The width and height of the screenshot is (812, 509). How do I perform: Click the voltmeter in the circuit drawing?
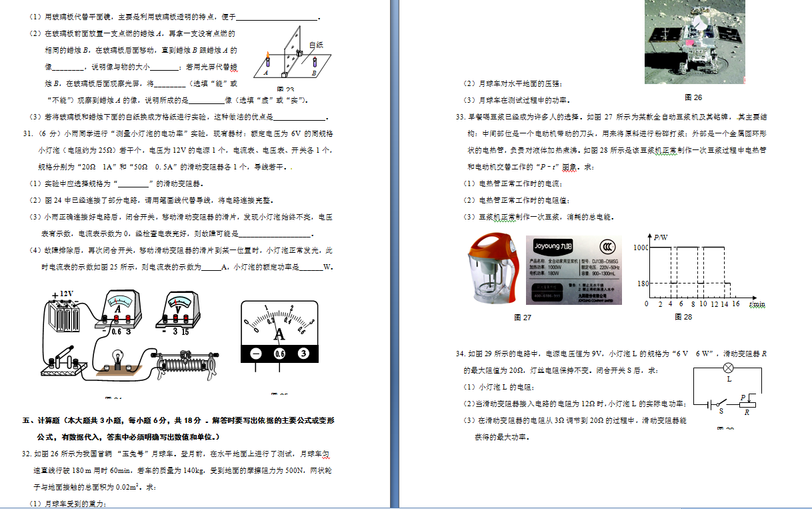coord(178,314)
